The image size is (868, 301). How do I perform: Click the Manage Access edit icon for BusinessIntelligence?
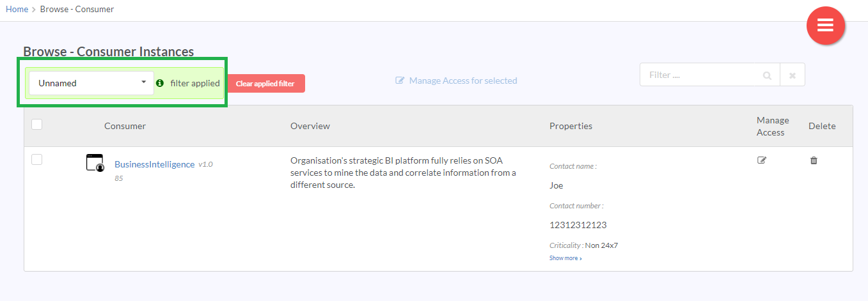click(762, 160)
